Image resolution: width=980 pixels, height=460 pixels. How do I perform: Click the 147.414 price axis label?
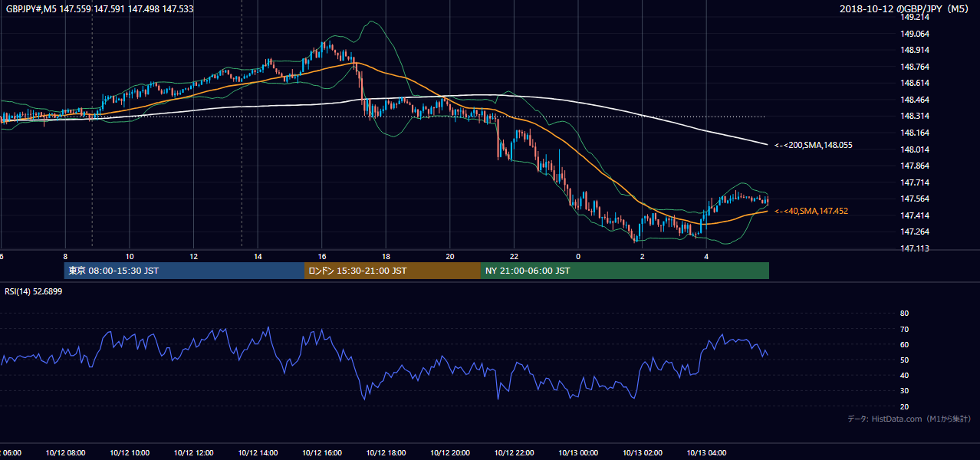915,215
